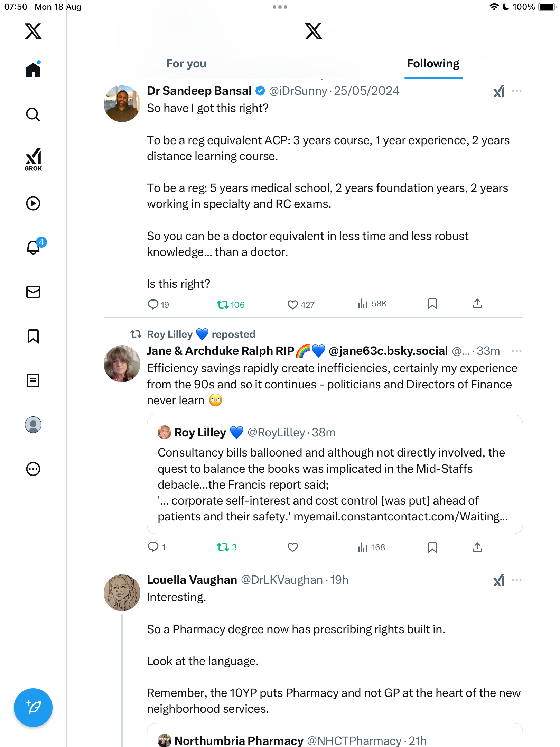Open Lists from the sidebar
Viewport: 560px width, 747px height.
pos(33,380)
